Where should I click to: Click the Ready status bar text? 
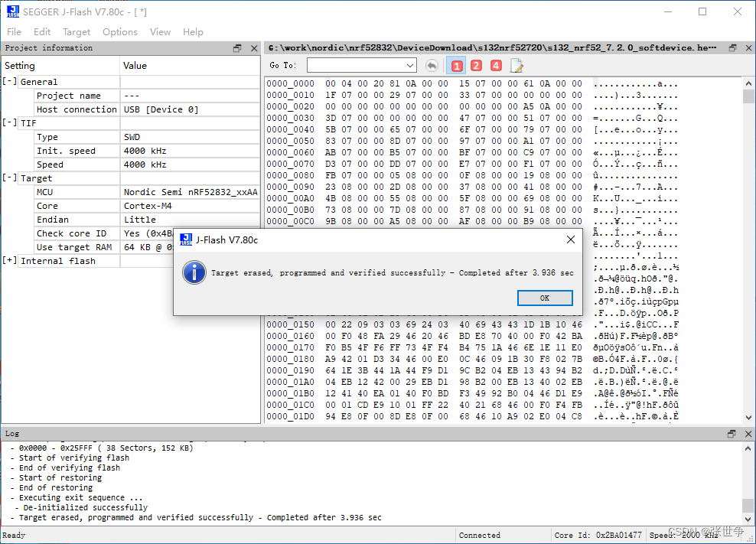14,536
